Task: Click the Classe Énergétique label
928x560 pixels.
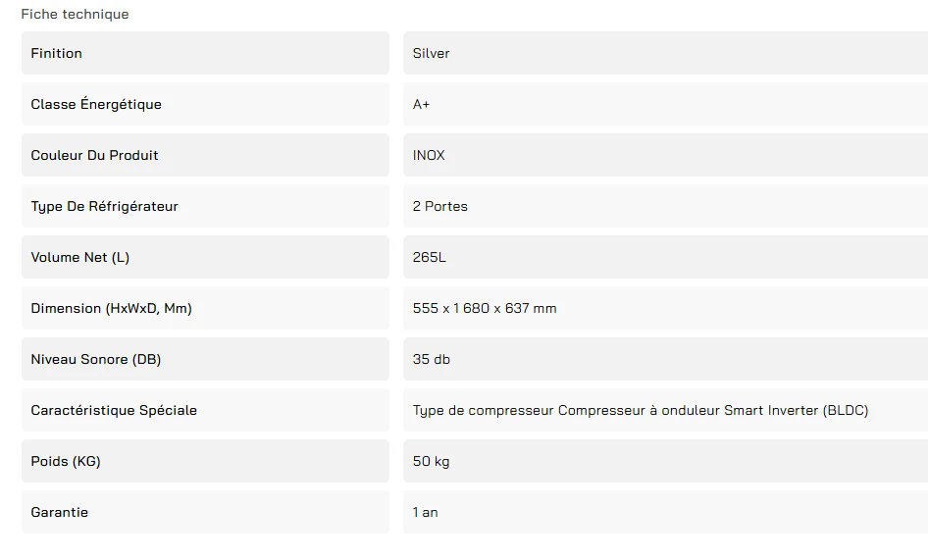Action: (96, 104)
